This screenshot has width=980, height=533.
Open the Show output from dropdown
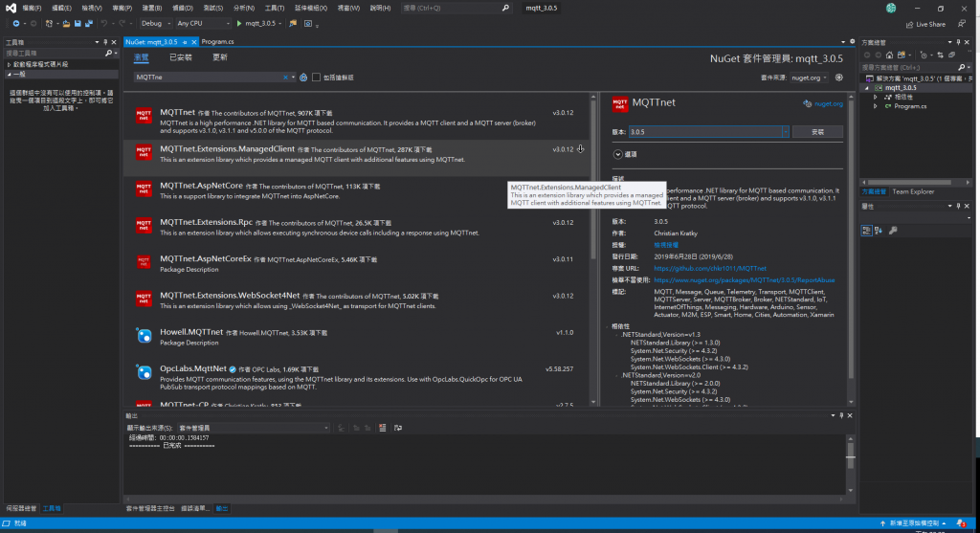[x=253, y=428]
